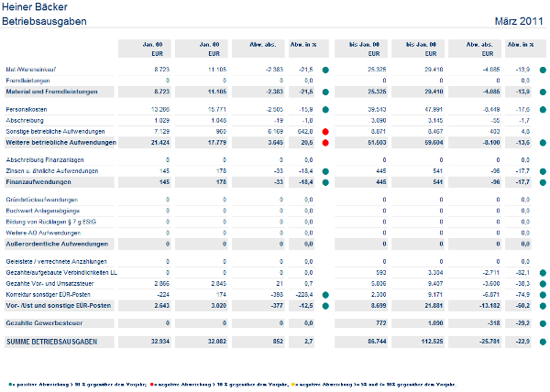The height and width of the screenshot is (392, 550).
Task: Click green legend dot for positive Abweichung
Action: tap(10, 385)
